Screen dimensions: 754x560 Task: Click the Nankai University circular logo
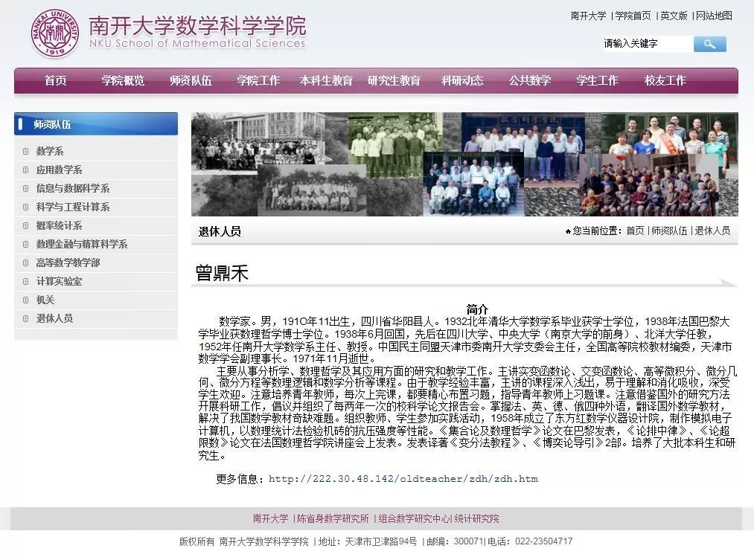click(x=55, y=33)
